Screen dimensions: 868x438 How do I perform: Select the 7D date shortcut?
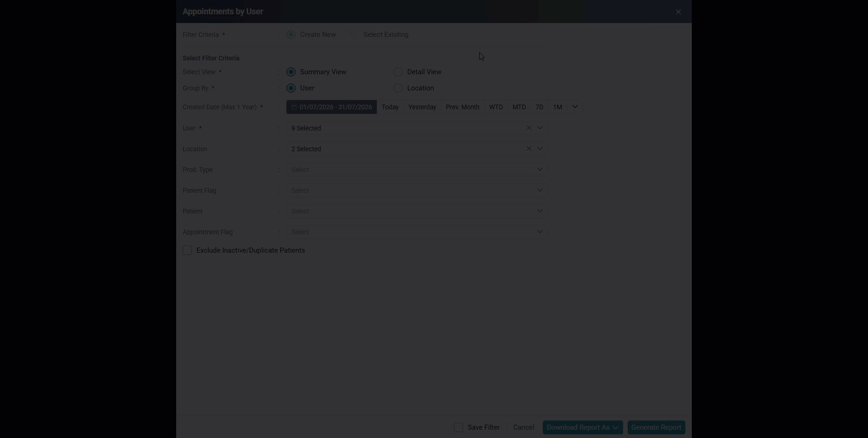[539, 107]
